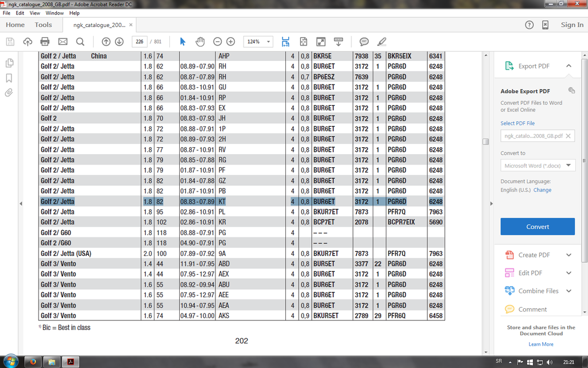Click the right pane scrollbar thumb
The width and height of the screenshot is (588, 368).
584,160
